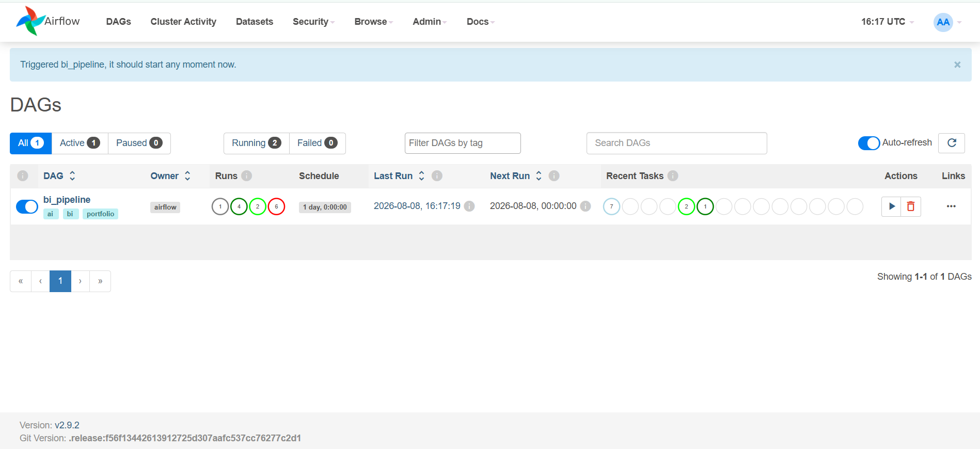The width and height of the screenshot is (980, 449).
Task: Go to last page with double-right arrow
Action: click(x=100, y=281)
